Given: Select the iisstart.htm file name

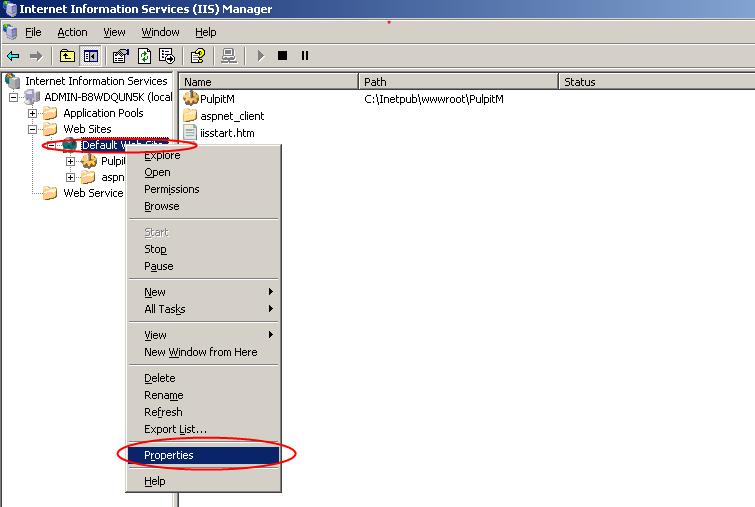Looking at the screenshot, I should pos(227,133).
